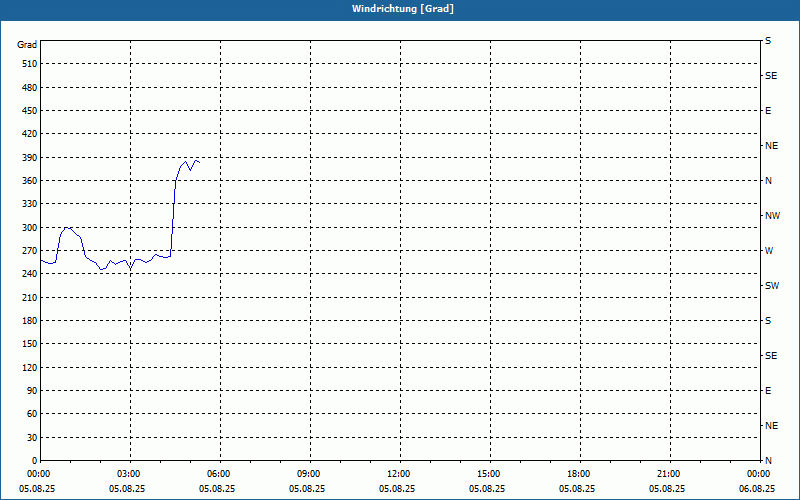Click the 00:00 label above the first 05.08.25

tap(39, 474)
